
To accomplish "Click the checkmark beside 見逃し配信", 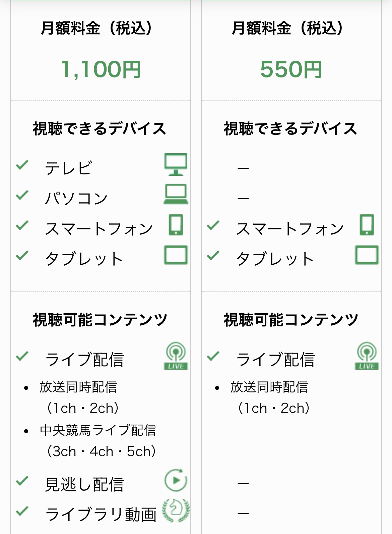I will click(x=22, y=481).
